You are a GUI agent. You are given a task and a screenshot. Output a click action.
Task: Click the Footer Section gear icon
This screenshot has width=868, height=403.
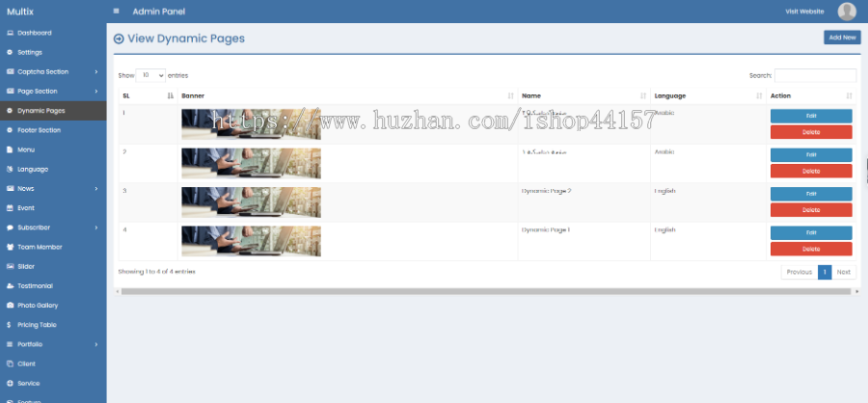pyautogui.click(x=10, y=130)
